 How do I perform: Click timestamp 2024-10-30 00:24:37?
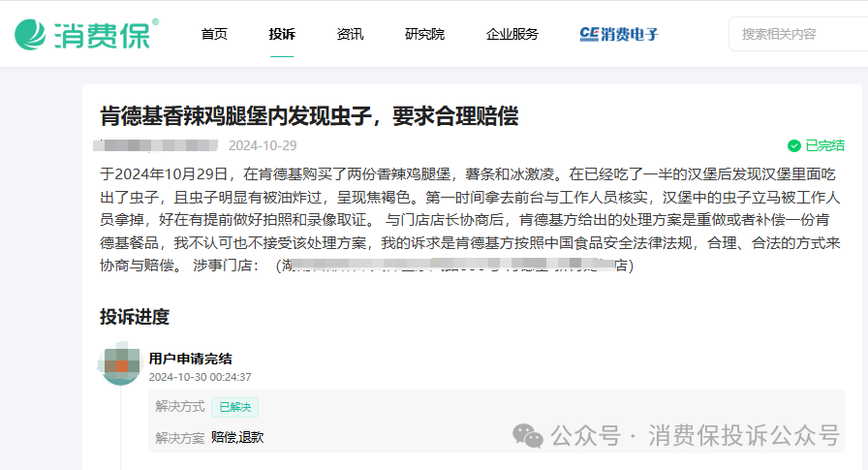click(x=200, y=377)
